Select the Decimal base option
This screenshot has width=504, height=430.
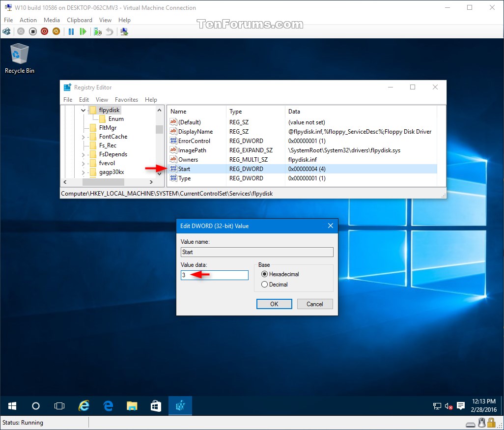pos(264,284)
